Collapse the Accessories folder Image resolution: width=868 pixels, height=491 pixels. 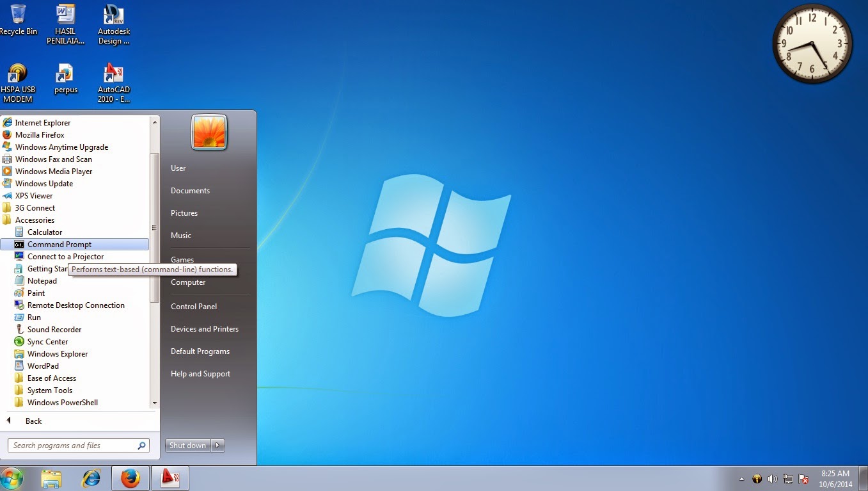click(x=75, y=220)
